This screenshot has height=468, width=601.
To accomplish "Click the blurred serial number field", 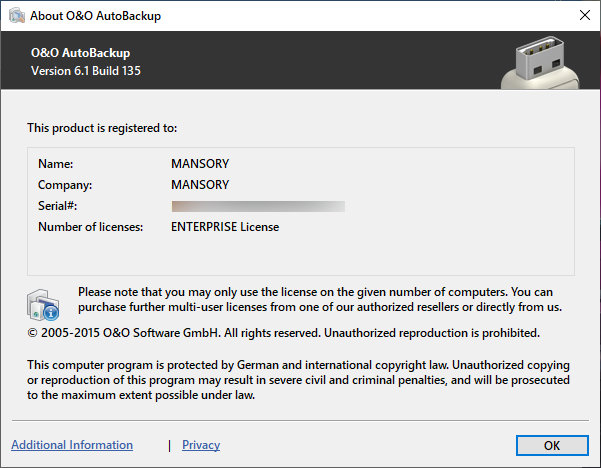I will click(x=258, y=206).
